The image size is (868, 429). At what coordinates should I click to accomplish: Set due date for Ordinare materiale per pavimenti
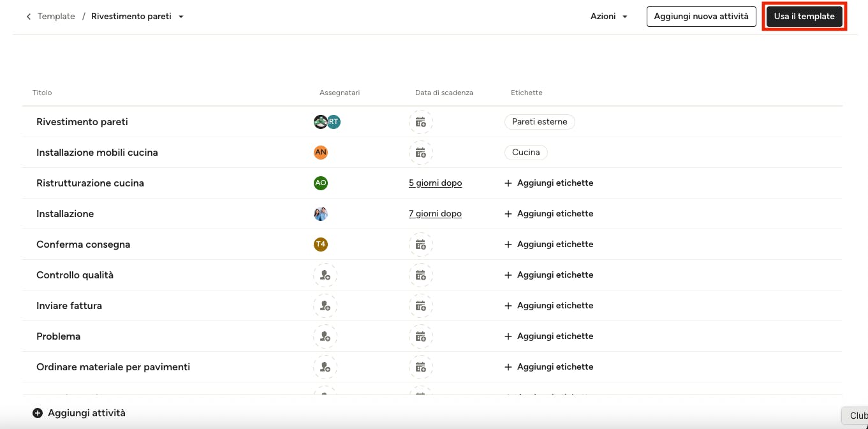(x=421, y=367)
